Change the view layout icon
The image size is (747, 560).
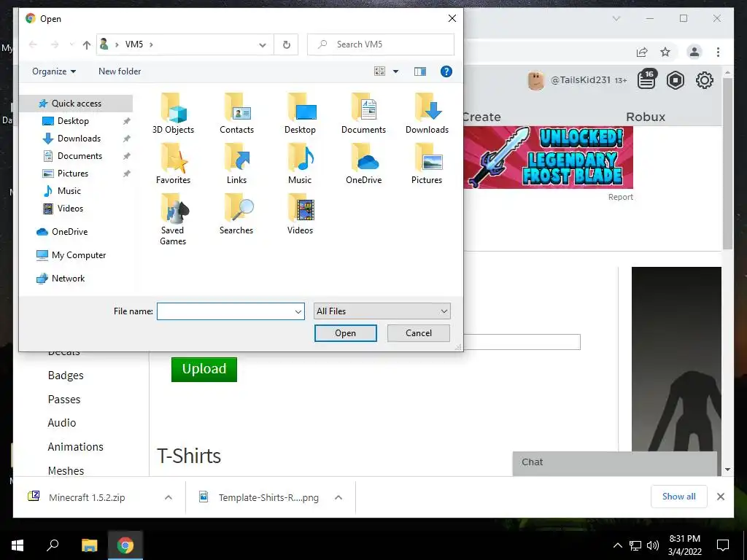click(379, 71)
